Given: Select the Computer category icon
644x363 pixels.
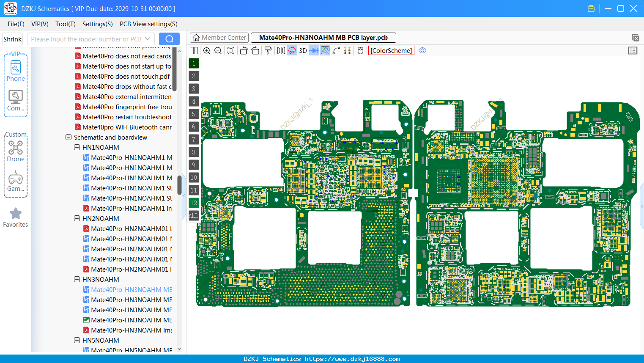Looking at the screenshot, I should click(16, 101).
